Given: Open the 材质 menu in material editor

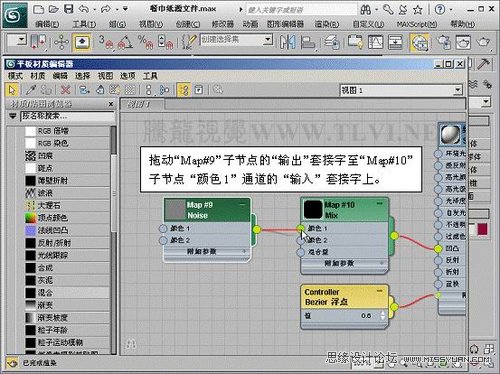Looking at the screenshot, I should (38, 76).
